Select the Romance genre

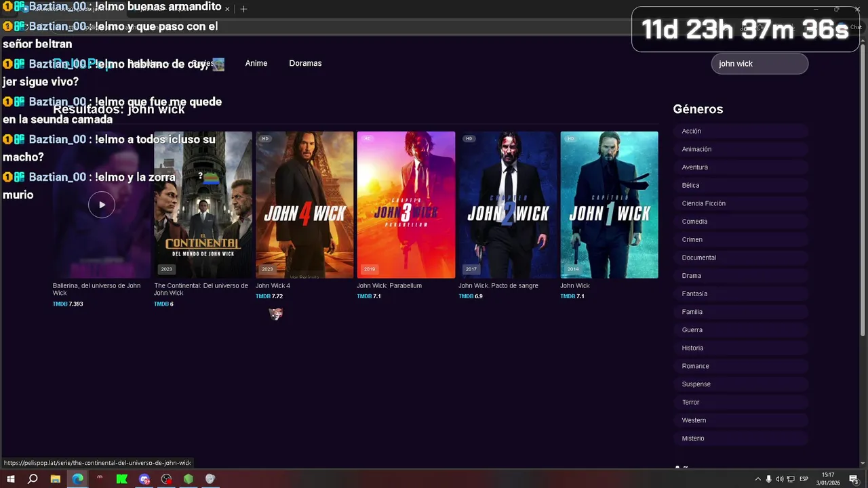(x=741, y=366)
